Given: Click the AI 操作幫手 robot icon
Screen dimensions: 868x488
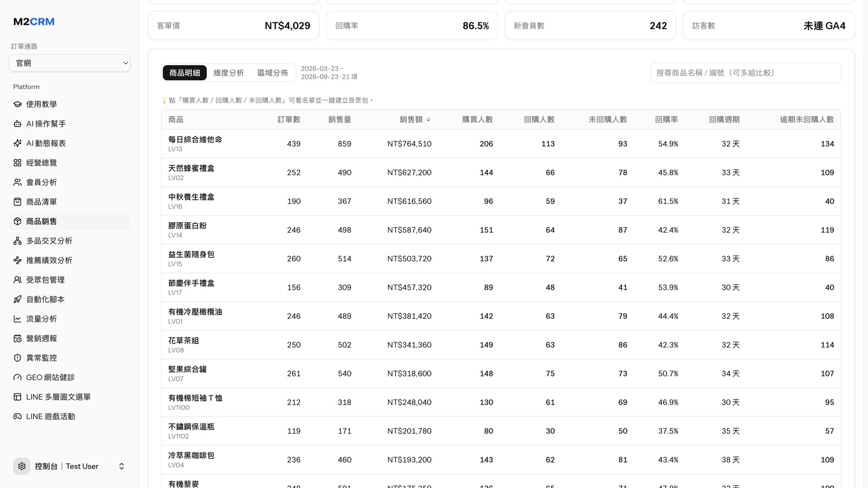Looking at the screenshot, I should pos(17,124).
